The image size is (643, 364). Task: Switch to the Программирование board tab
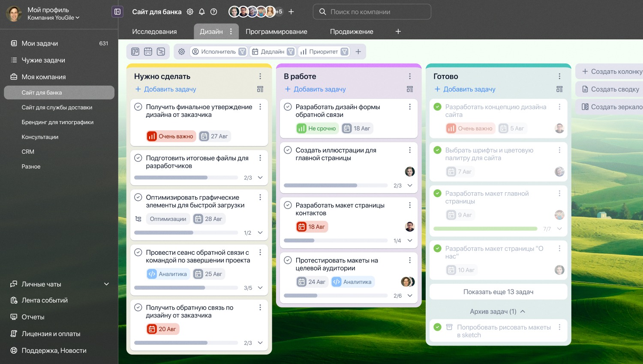pyautogui.click(x=276, y=32)
